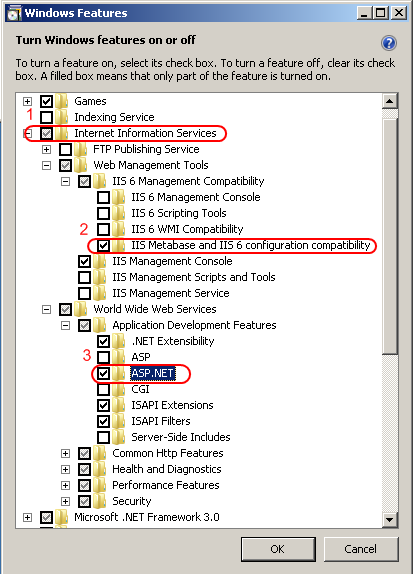
Task: Uncheck the ASP.NET checkbox
Action: tap(103, 373)
